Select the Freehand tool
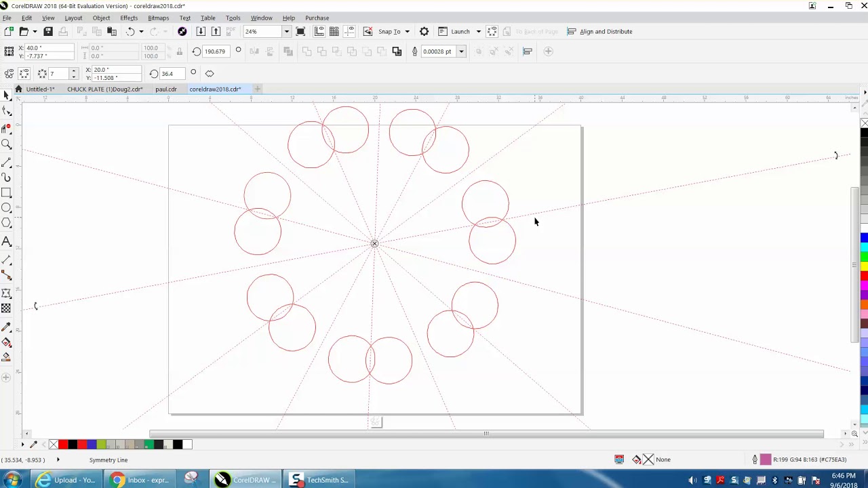Image resolution: width=868 pixels, height=488 pixels. tap(7, 161)
